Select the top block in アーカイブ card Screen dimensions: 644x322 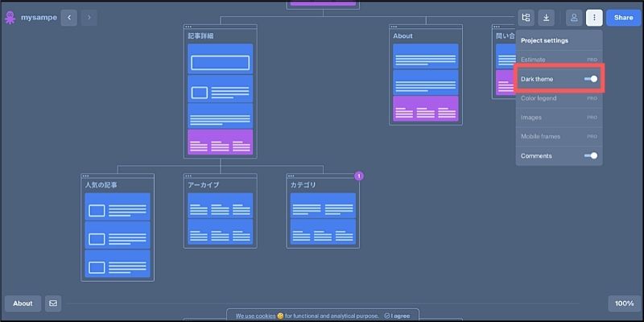(x=220, y=205)
